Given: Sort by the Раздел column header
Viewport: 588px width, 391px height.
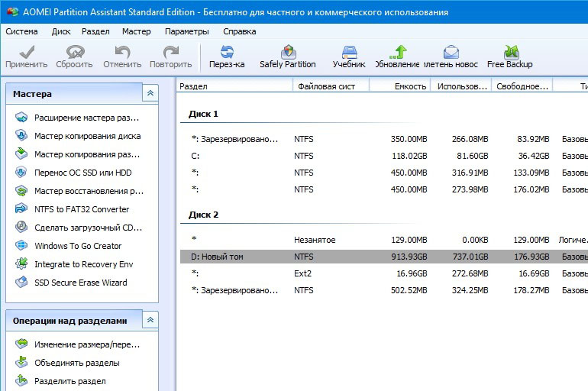Looking at the screenshot, I should pyautogui.click(x=234, y=86).
